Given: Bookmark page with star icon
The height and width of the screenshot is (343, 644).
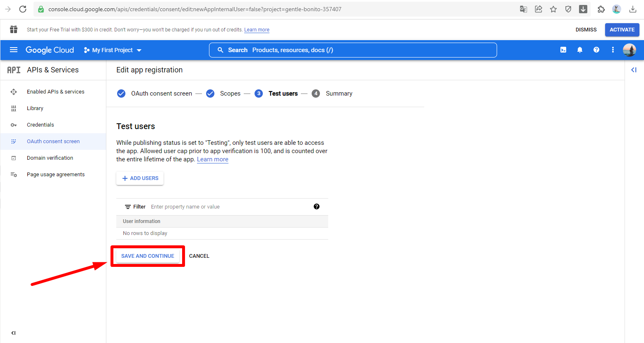Looking at the screenshot, I should pos(553,9).
